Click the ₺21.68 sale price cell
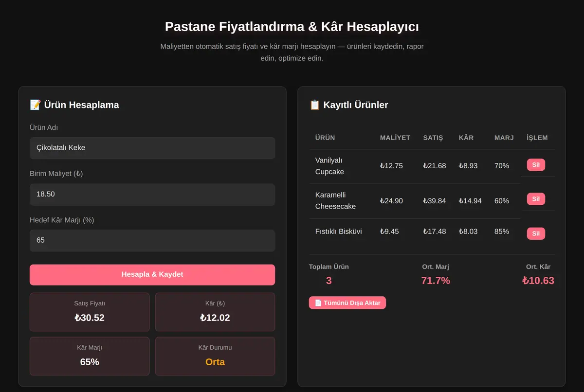The image size is (584, 392). (x=435, y=166)
